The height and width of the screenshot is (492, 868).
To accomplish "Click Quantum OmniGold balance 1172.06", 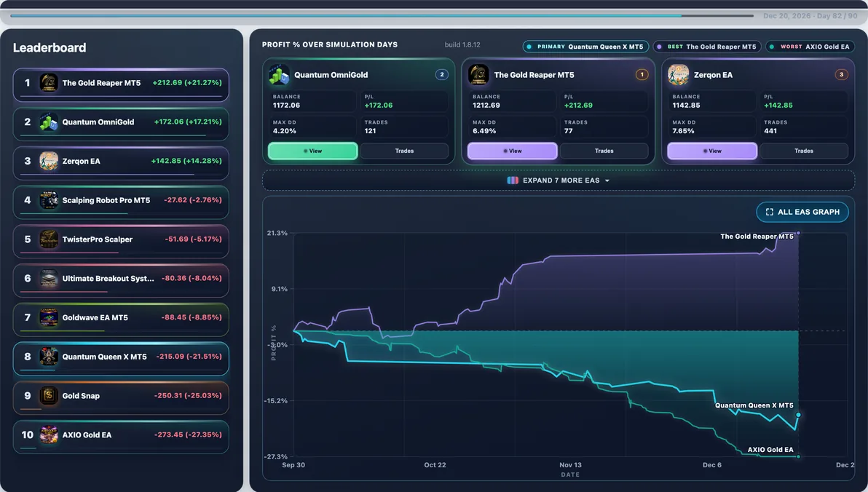I will [x=286, y=105].
